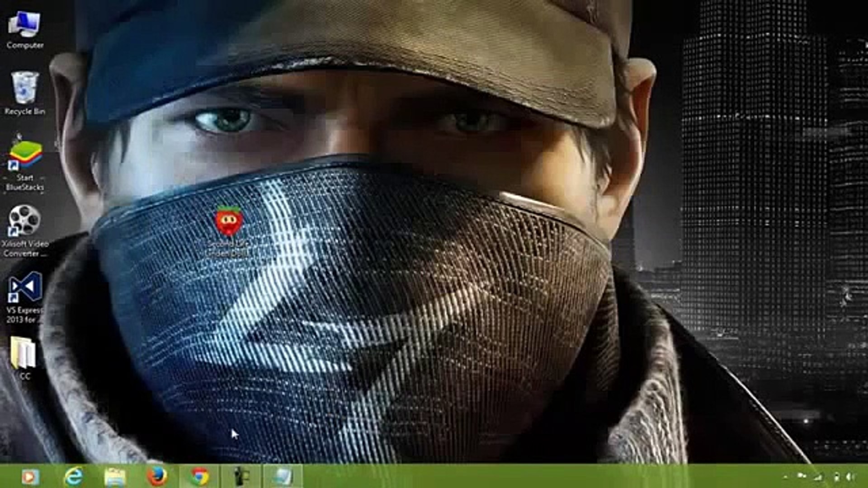Open Action Center flag in tray

802,476
